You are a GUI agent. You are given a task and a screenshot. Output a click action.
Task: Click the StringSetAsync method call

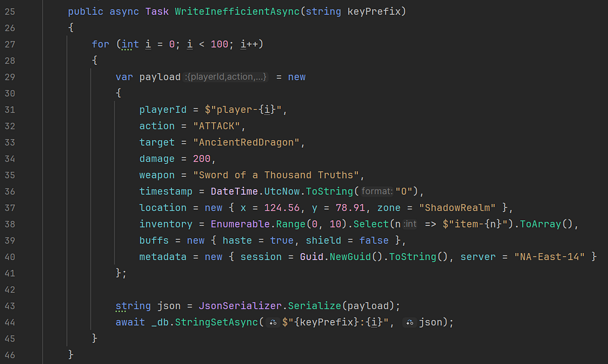pos(216,322)
